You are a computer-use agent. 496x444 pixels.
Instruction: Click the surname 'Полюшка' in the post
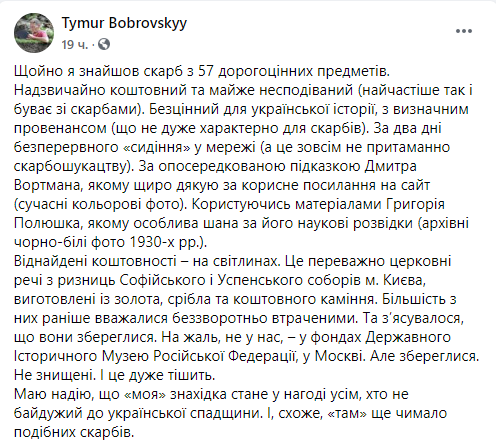[x=48, y=223]
